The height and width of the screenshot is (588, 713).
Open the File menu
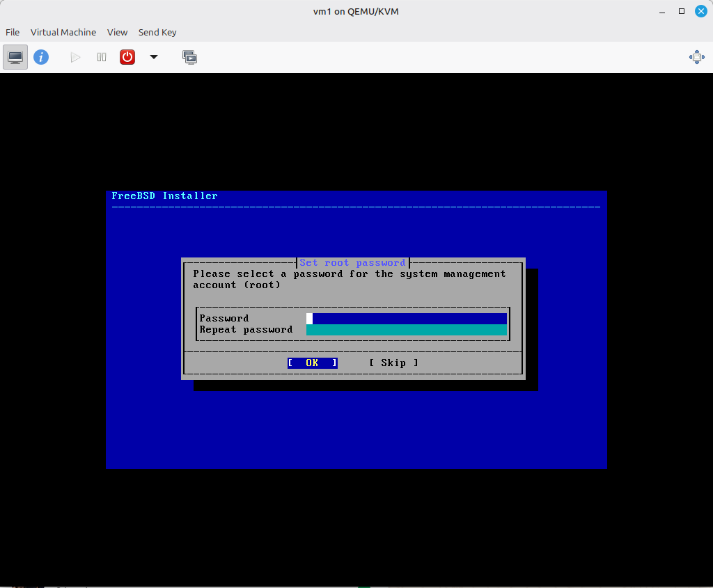coord(13,32)
